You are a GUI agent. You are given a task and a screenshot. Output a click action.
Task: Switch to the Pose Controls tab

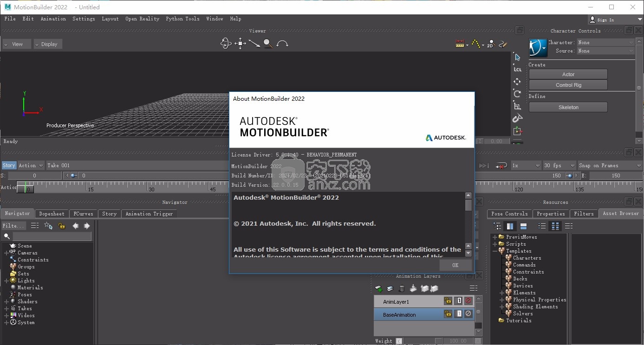click(509, 214)
